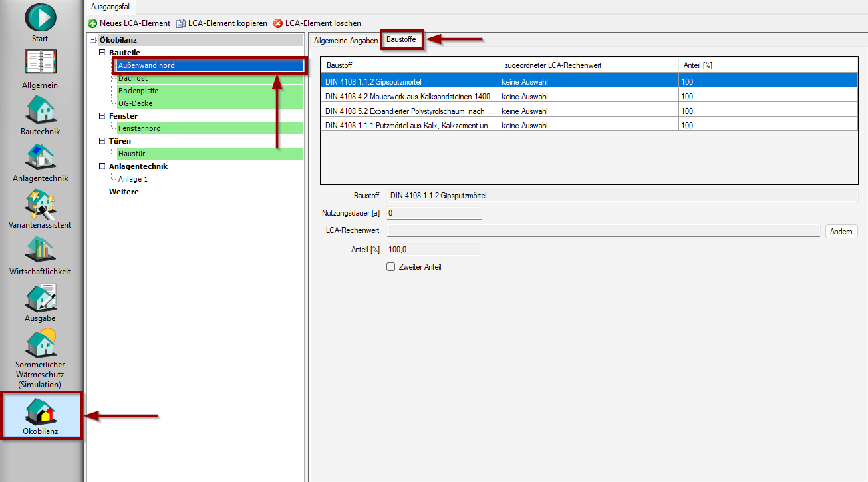This screenshot has width=868, height=482.
Task: Click the Ändern button
Action: [x=841, y=232]
